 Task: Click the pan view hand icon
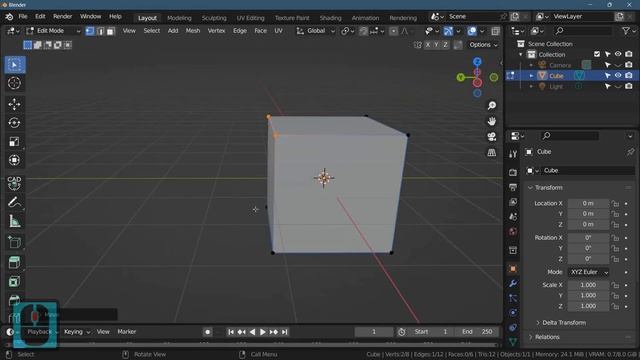(x=492, y=121)
